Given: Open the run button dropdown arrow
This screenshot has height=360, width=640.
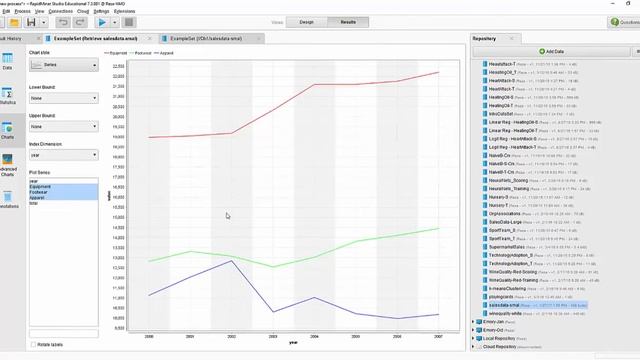Looking at the screenshot, I should [115, 22].
